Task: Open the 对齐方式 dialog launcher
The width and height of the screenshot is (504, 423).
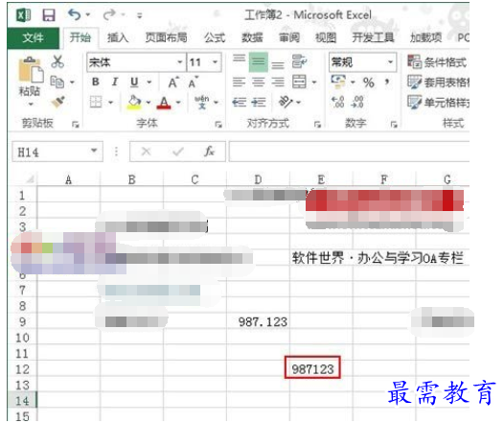Action: tap(317, 124)
